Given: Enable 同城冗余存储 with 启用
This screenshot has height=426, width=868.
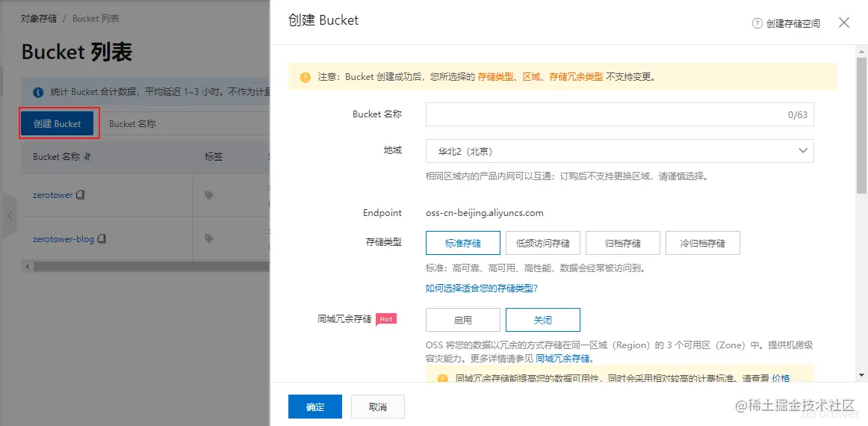Looking at the screenshot, I should [x=463, y=320].
